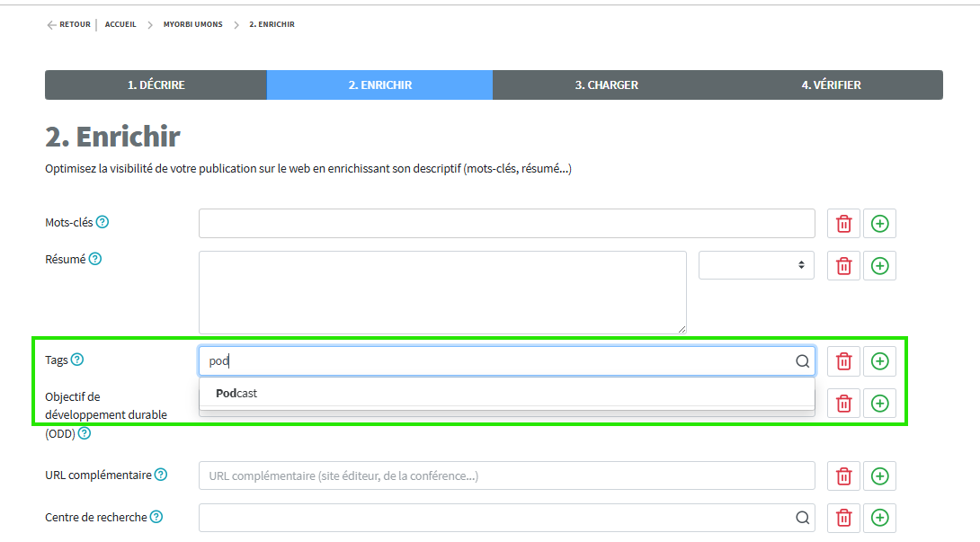Select Podcast from tag suggestions
Viewport: 980px width, 542px height.
point(236,393)
